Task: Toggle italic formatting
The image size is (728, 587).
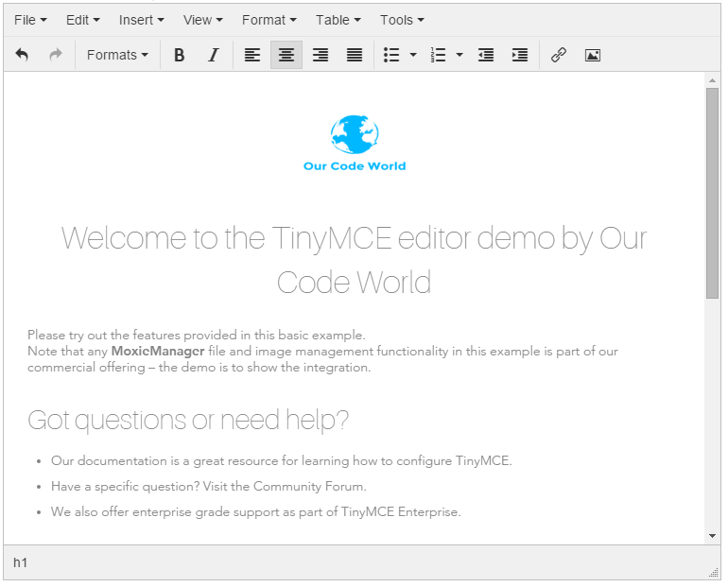Action: coord(213,55)
